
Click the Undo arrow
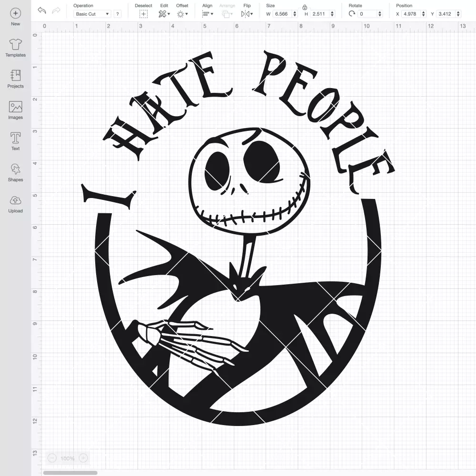pos(42,10)
